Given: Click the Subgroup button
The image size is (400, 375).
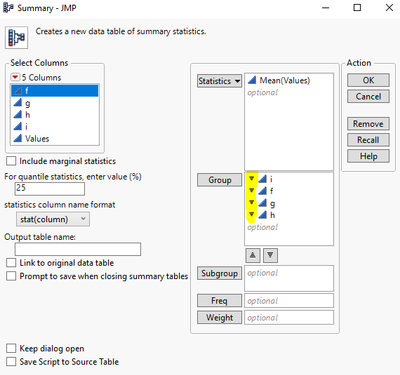Looking at the screenshot, I should (x=219, y=273).
